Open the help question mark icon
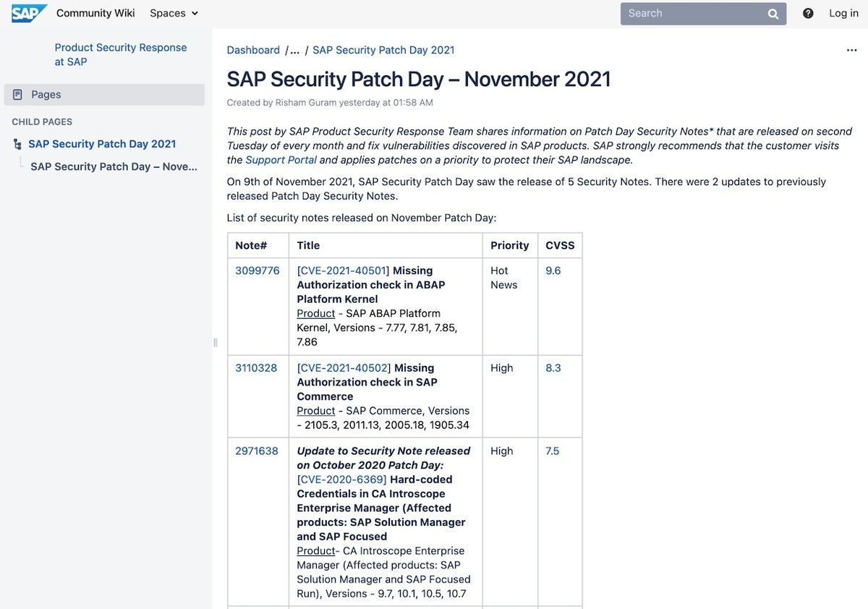The width and height of the screenshot is (868, 609). click(808, 13)
